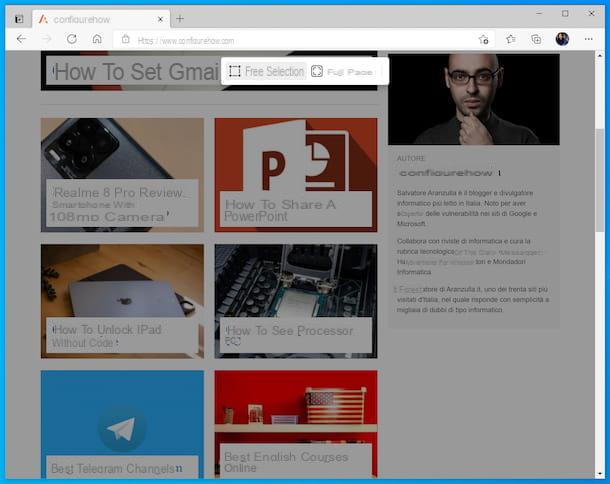This screenshot has height=484, width=610.
Task: Open a new tab
Action: point(180,19)
